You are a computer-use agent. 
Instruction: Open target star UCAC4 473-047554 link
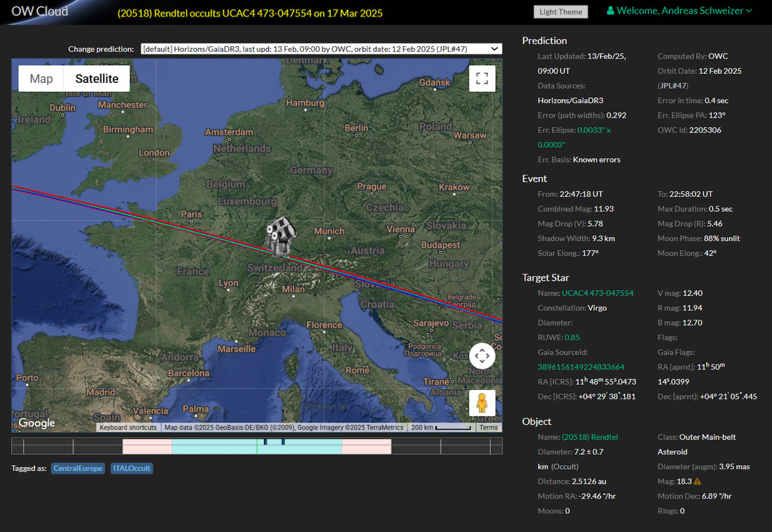597,293
